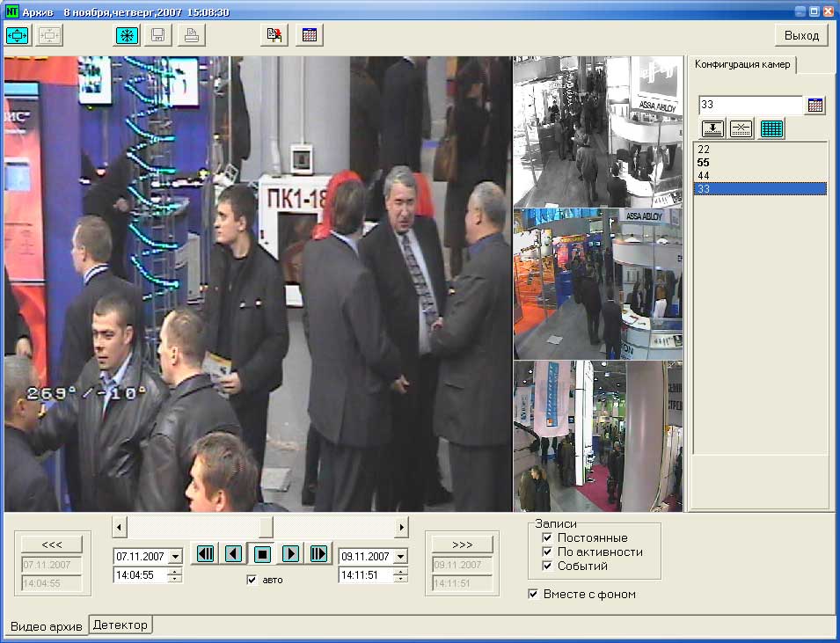Click the spinner arrows of 14:04:55 start time
Screen dimensions: 840x643
pyautogui.click(x=175, y=575)
